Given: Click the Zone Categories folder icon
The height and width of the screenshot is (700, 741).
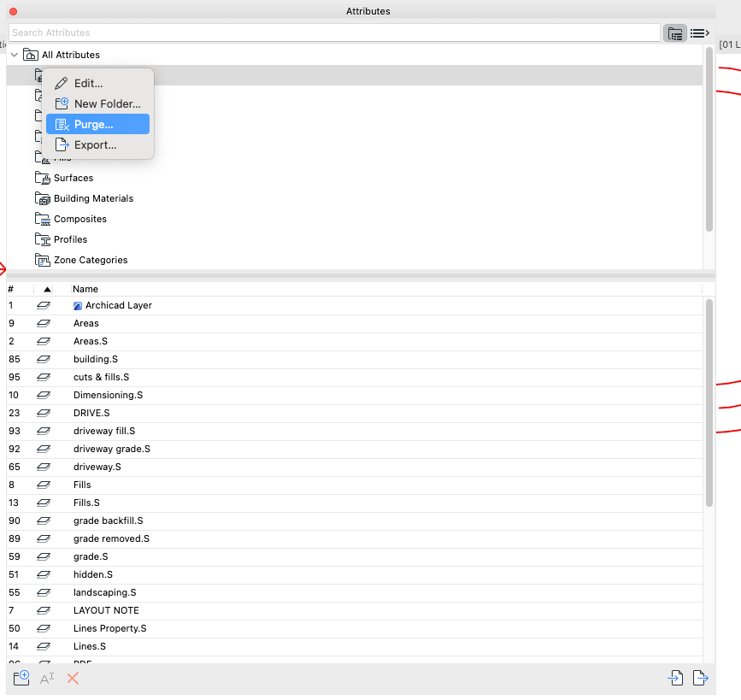Looking at the screenshot, I should coord(41,260).
